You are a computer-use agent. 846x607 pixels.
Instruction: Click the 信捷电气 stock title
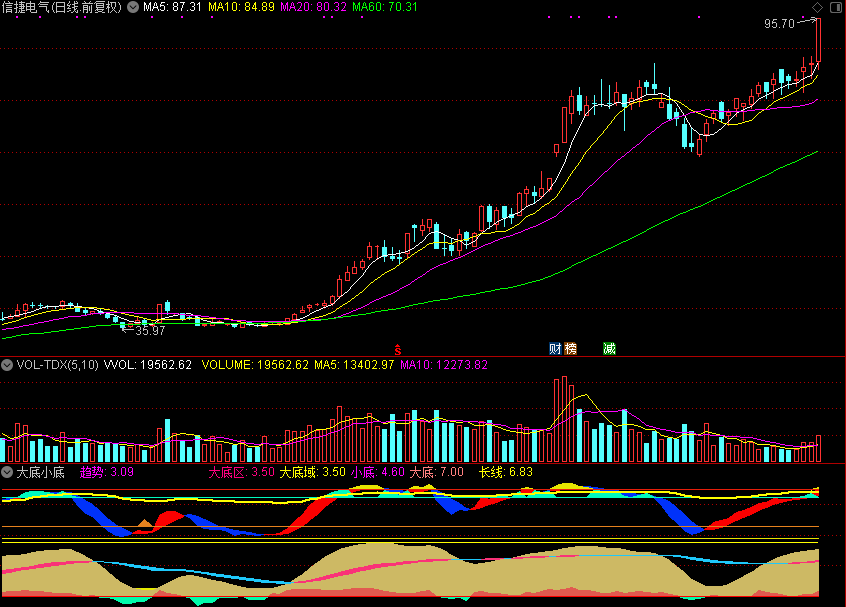point(30,7)
